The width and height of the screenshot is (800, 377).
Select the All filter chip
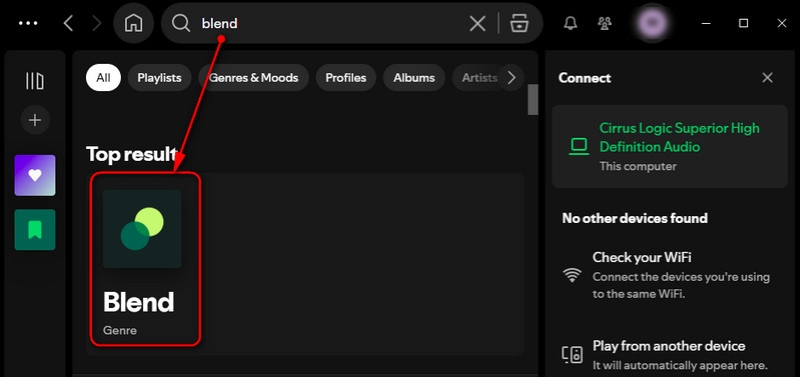tap(103, 78)
